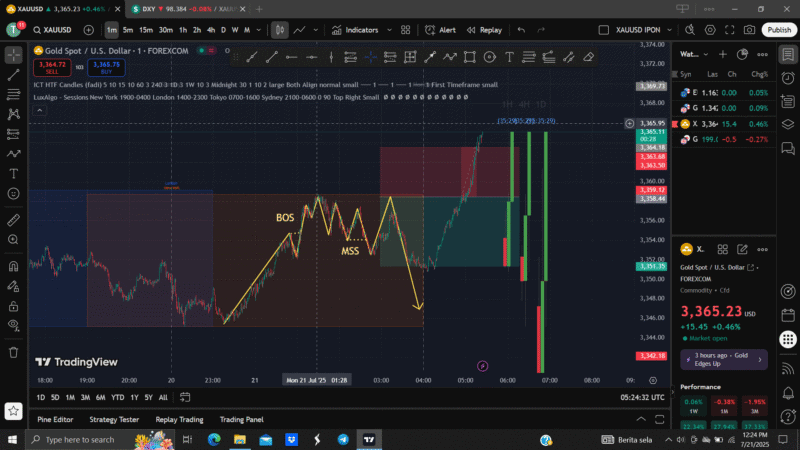Open the Pine Editor tab
The width and height of the screenshot is (800, 450).
[55, 419]
